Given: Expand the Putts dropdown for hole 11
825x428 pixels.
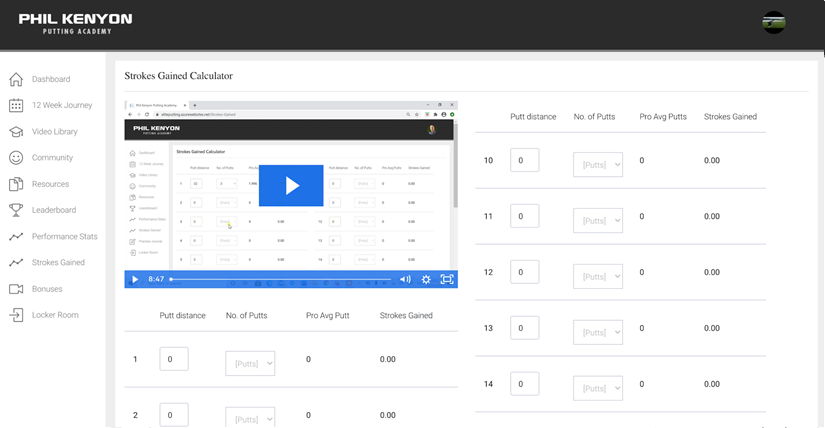Looking at the screenshot, I should [598, 221].
